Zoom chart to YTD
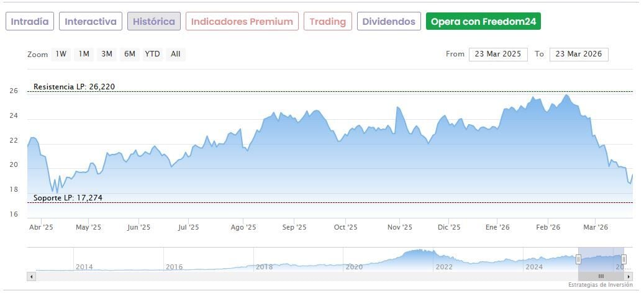Image resolution: width=644 pixels, height=296 pixels. tap(152, 54)
